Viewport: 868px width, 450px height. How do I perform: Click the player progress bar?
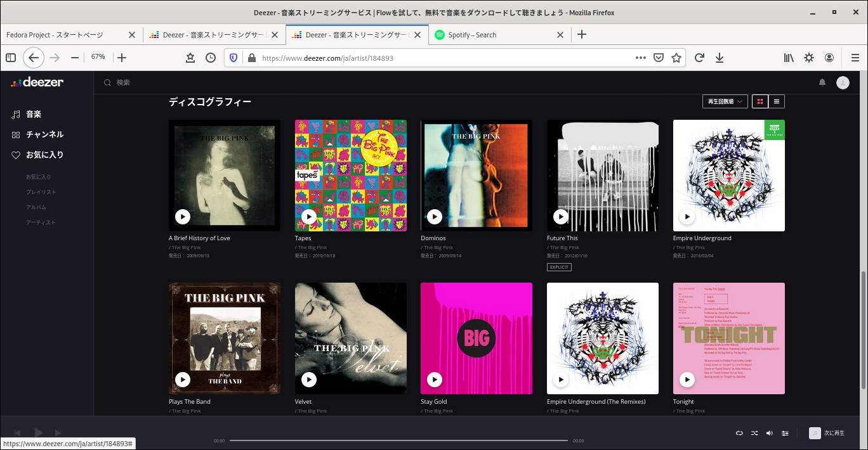point(398,440)
